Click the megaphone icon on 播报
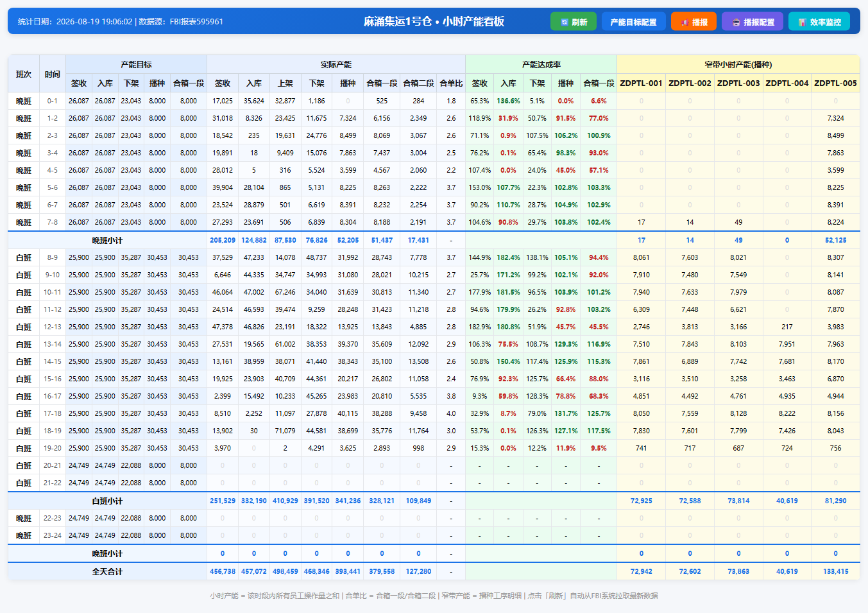Viewport: 868px width, 613px height. (x=685, y=22)
